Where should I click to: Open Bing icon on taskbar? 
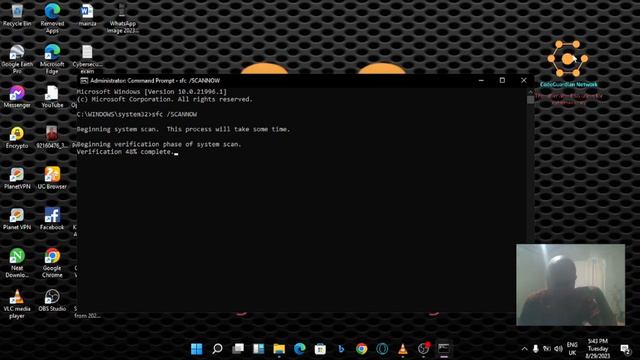pos(341,349)
